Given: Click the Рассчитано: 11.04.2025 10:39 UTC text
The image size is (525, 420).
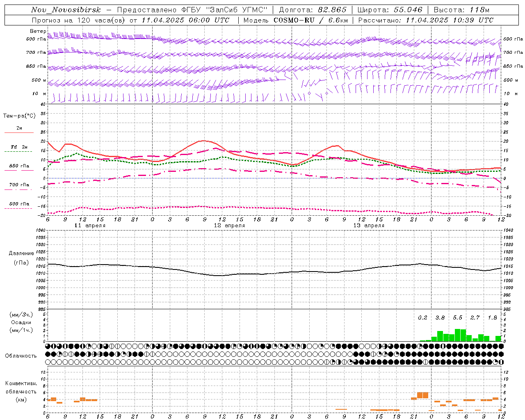Looking at the screenshot, I should [426, 20].
